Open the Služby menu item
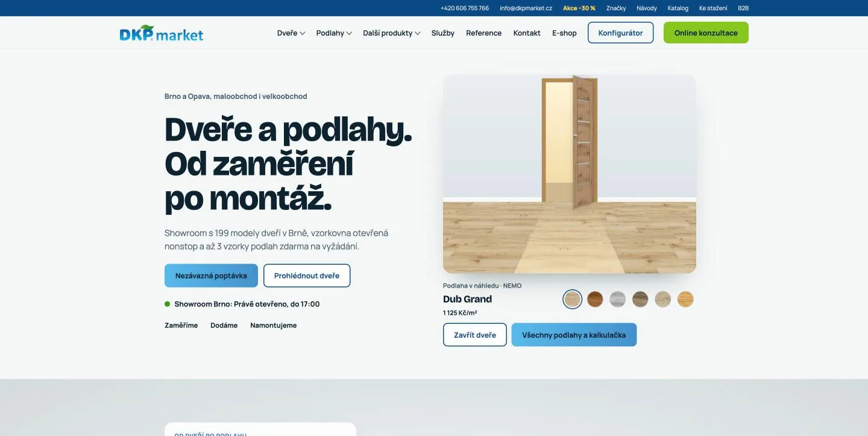The height and width of the screenshot is (436, 868). [x=443, y=33]
